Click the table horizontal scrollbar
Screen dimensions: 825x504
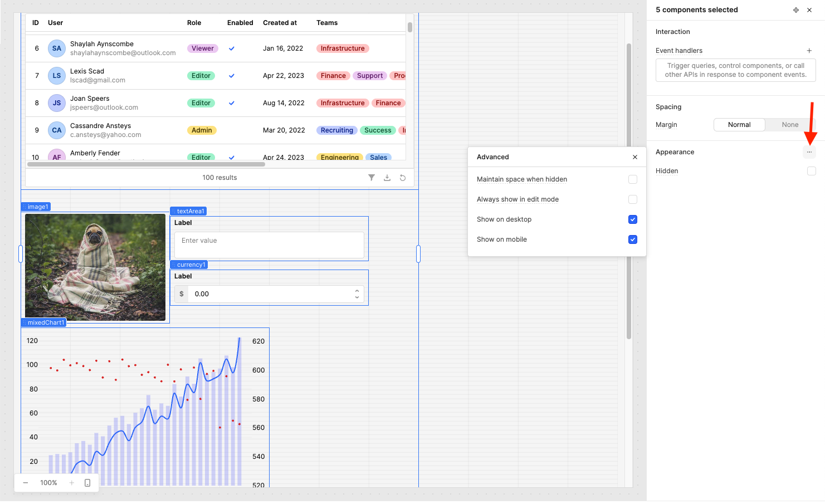(146, 164)
